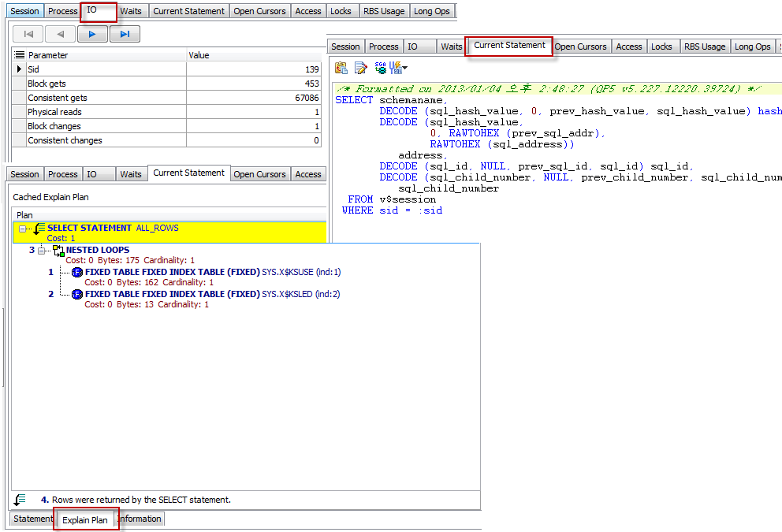Collapse the NESTED LOOPS tree node
The height and width of the screenshot is (532, 782).
43,250
